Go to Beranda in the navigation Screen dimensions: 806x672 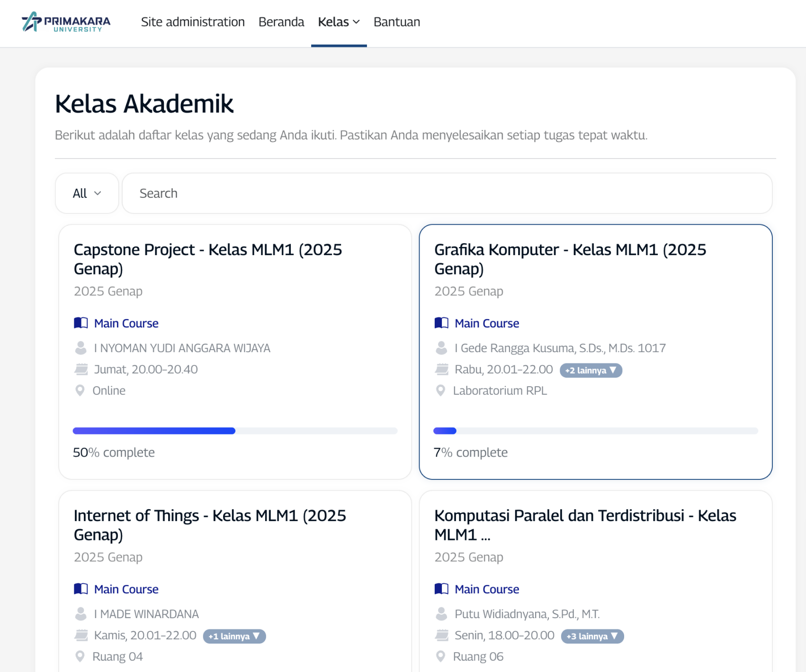coord(281,22)
